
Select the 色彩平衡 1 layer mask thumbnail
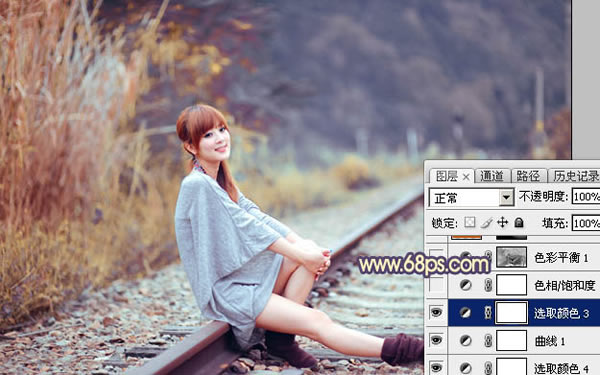point(511,257)
